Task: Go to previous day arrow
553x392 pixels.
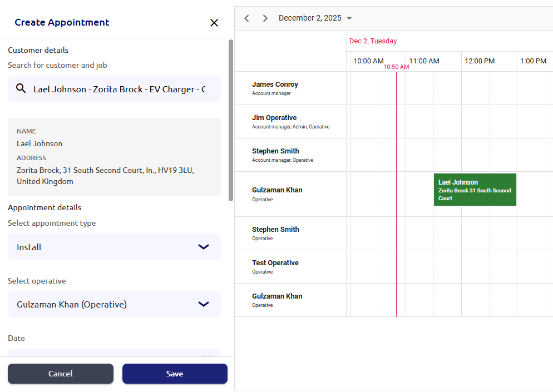Action: 247,18
